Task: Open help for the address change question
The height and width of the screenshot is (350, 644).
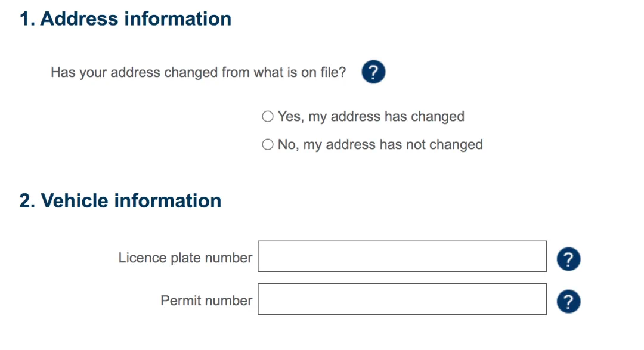Action: pyautogui.click(x=373, y=73)
